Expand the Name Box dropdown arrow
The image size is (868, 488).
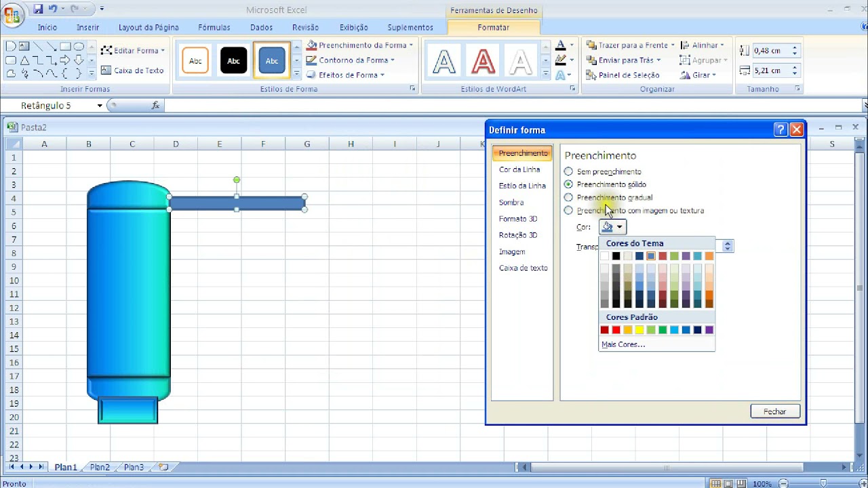(x=100, y=106)
